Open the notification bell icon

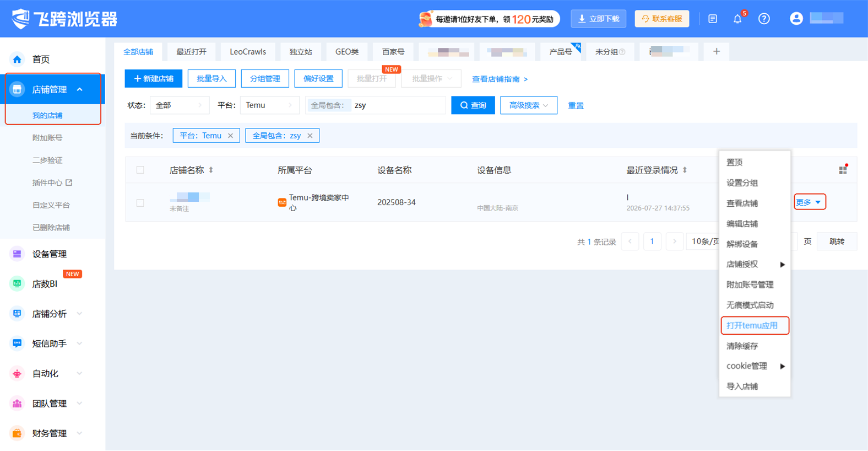click(x=737, y=19)
